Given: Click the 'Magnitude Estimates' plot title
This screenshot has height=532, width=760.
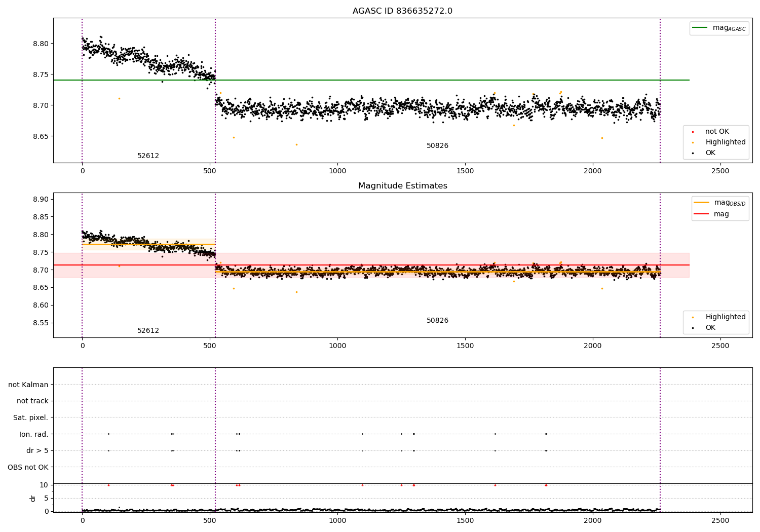Looking at the screenshot, I should [x=402, y=186].
